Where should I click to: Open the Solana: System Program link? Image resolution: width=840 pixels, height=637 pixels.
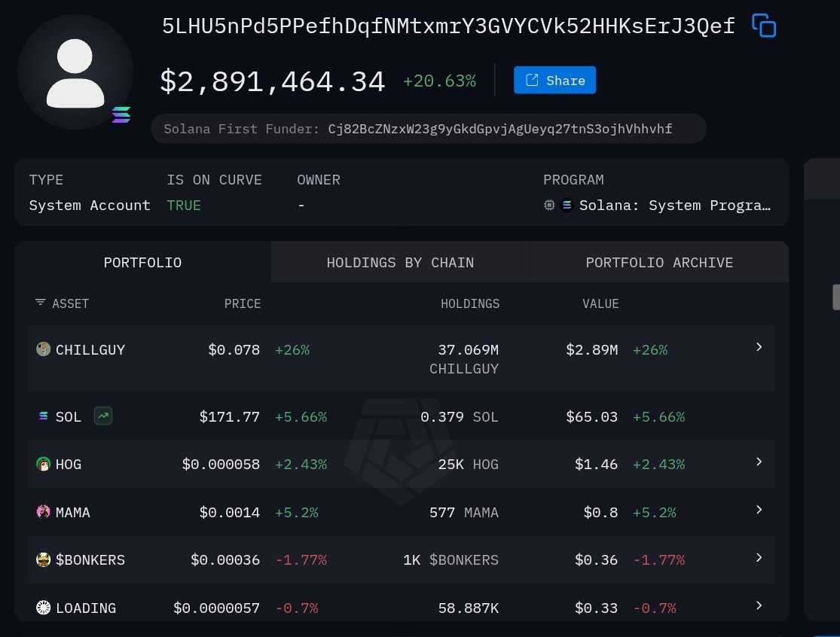pyautogui.click(x=675, y=206)
